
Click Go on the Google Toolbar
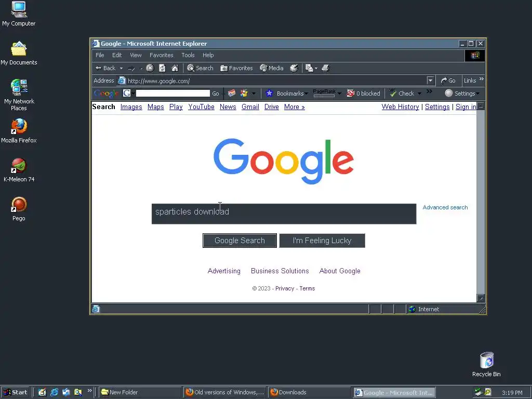click(x=216, y=94)
